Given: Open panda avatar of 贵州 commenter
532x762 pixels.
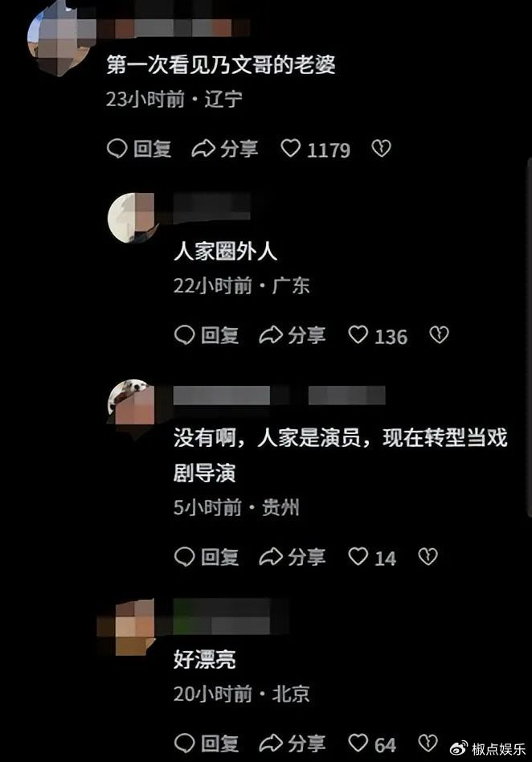Looking at the screenshot, I should pos(131,404).
